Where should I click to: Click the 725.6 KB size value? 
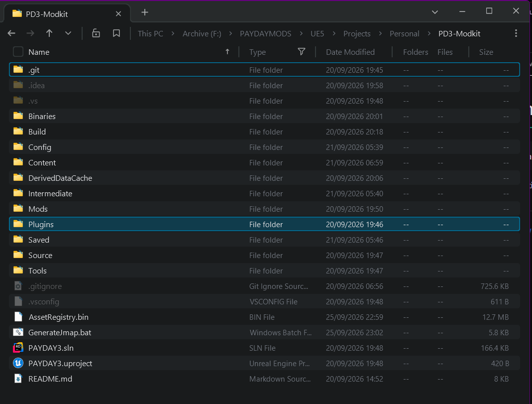click(x=495, y=286)
